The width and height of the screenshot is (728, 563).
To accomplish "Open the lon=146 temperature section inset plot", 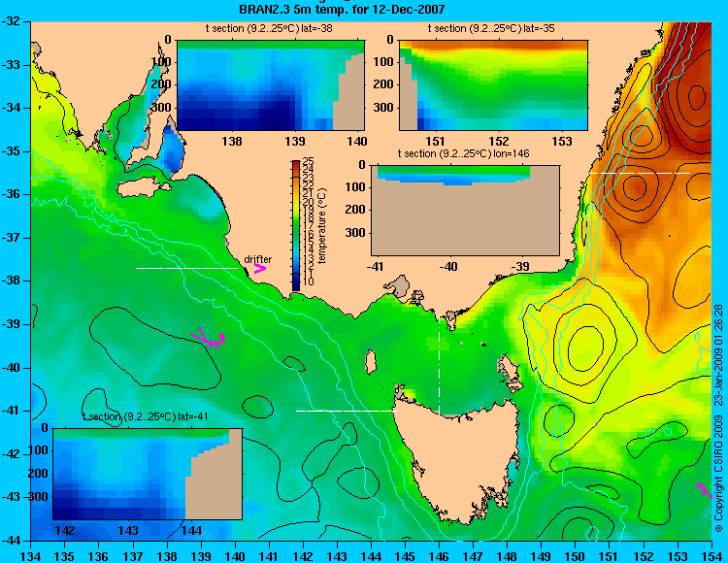I will coord(465,210).
